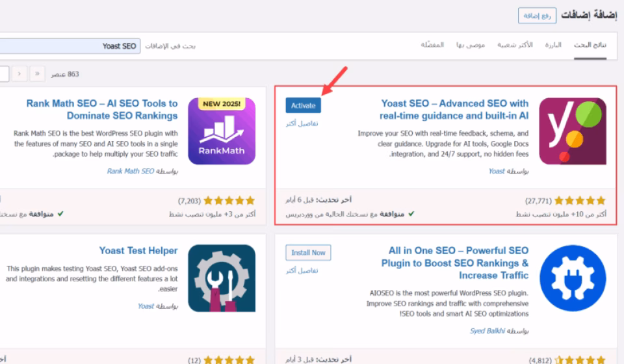Viewport: 624px width, 364px height.
Task: Open the Search Results tab
Action: click(590, 45)
